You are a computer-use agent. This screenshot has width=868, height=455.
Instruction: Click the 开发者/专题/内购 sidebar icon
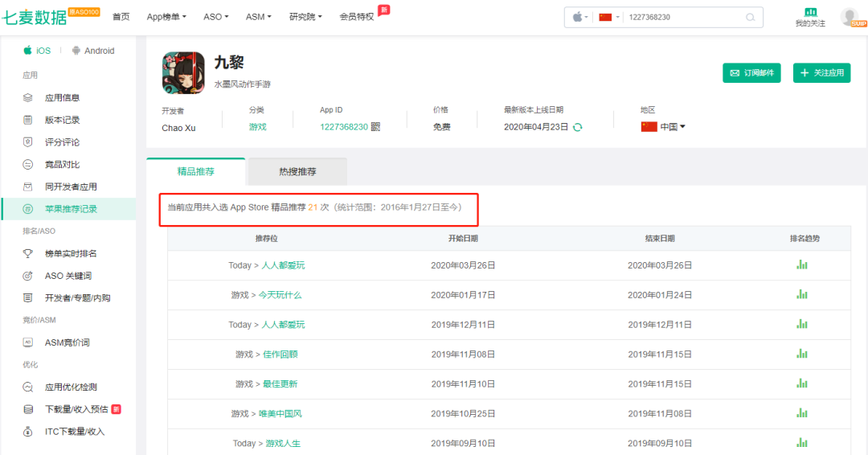coord(27,297)
